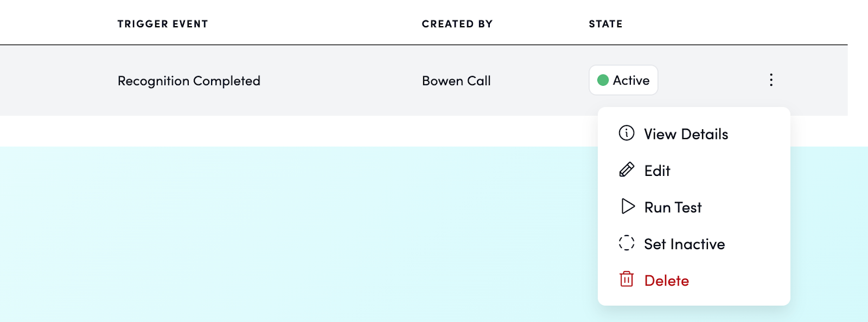Image resolution: width=868 pixels, height=322 pixels.
Task: Choose the Set Inactive menu label
Action: pyautogui.click(x=684, y=244)
